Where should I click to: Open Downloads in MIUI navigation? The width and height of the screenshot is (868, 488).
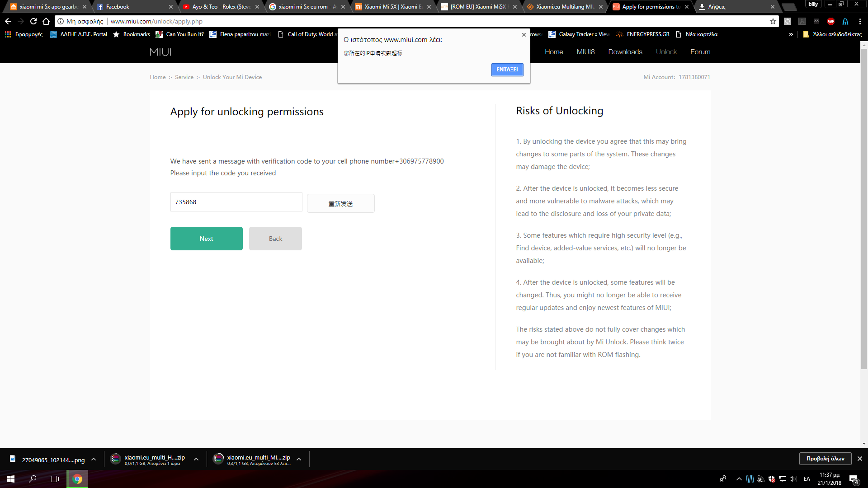tap(625, 52)
